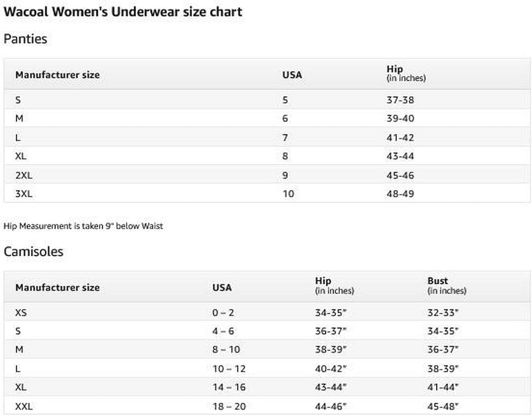The height and width of the screenshot is (416, 532).
Task: Click USA size 18 – 20 cell
Action: click(229, 406)
